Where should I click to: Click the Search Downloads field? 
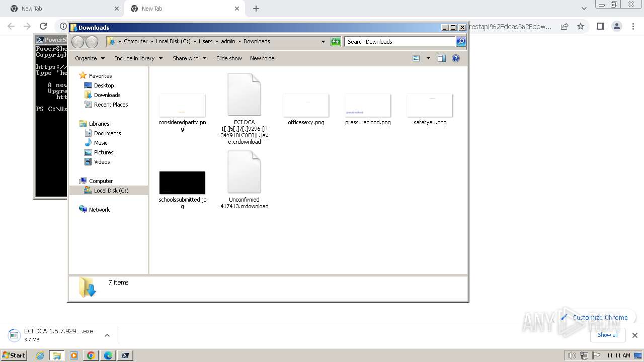click(x=400, y=42)
